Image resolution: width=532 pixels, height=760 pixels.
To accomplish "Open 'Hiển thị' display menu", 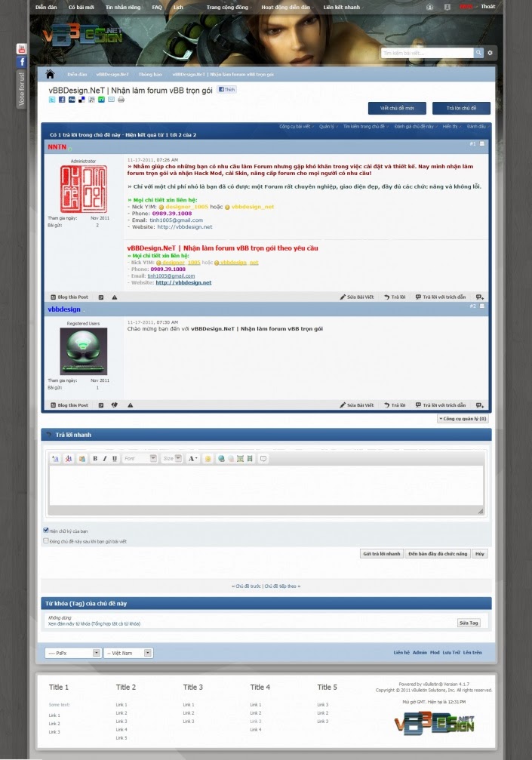I will click(x=451, y=127).
